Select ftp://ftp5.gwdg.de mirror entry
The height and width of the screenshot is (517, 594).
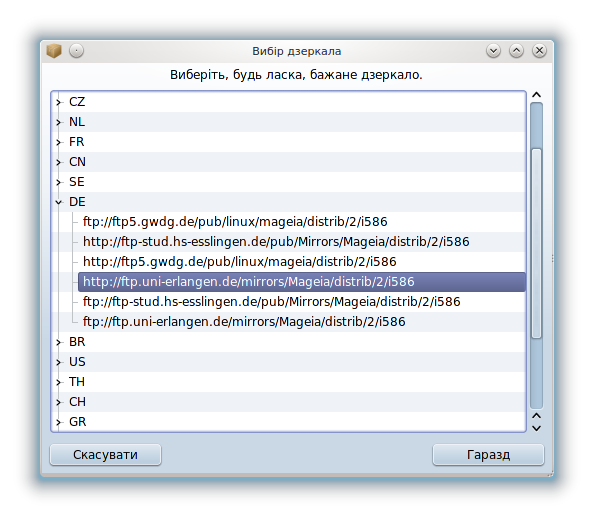click(235, 222)
